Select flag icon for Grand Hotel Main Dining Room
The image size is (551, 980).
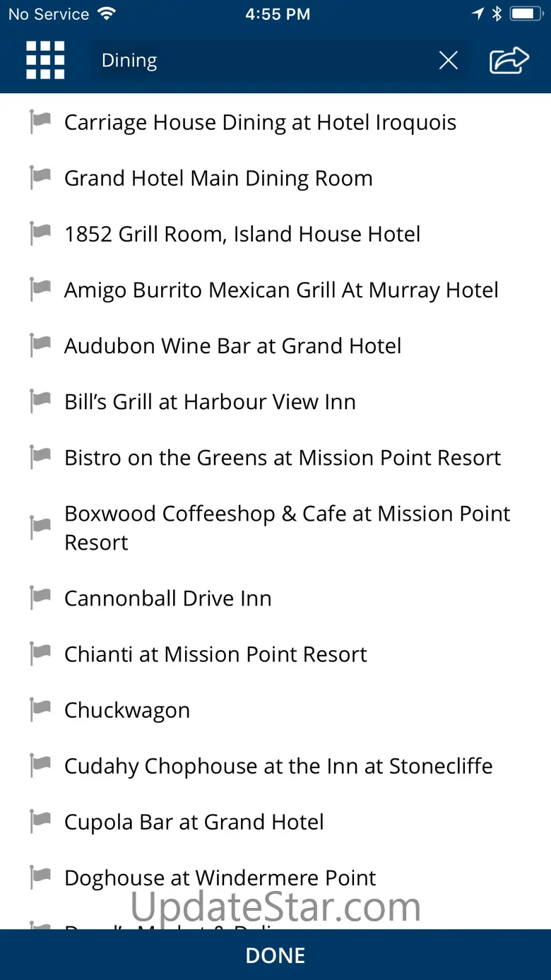(40, 178)
